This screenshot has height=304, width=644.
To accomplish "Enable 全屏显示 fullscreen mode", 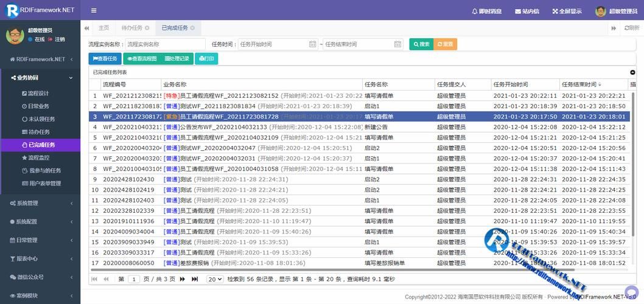I will click(567, 12).
